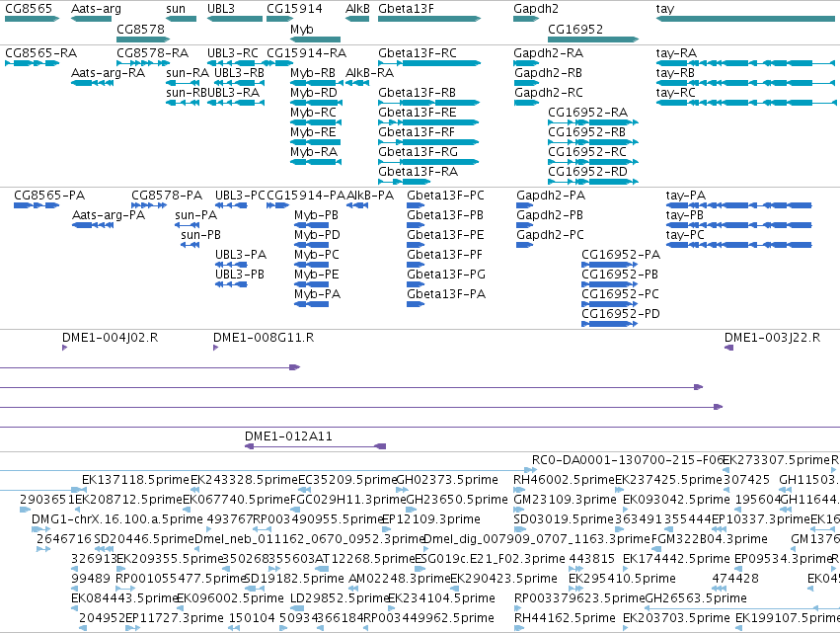The height and width of the screenshot is (633, 840).
Task: Select the EK084443.5prime EST label
Action: (124, 598)
